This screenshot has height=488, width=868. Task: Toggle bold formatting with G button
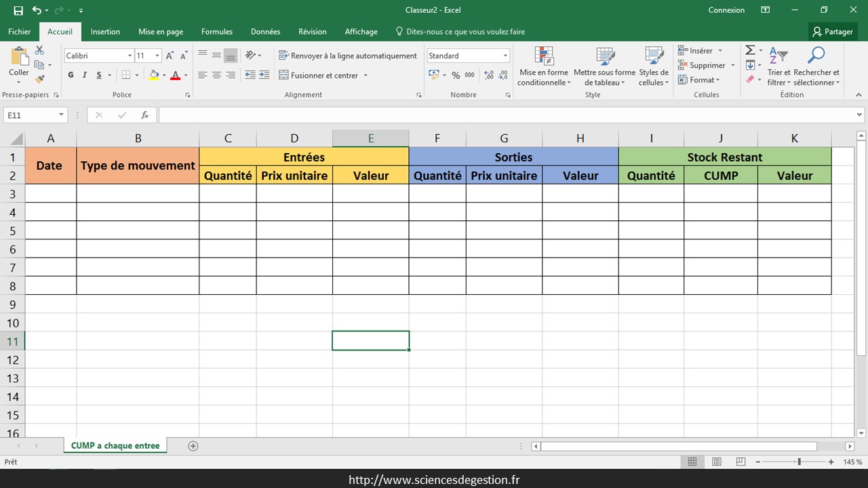[71, 75]
